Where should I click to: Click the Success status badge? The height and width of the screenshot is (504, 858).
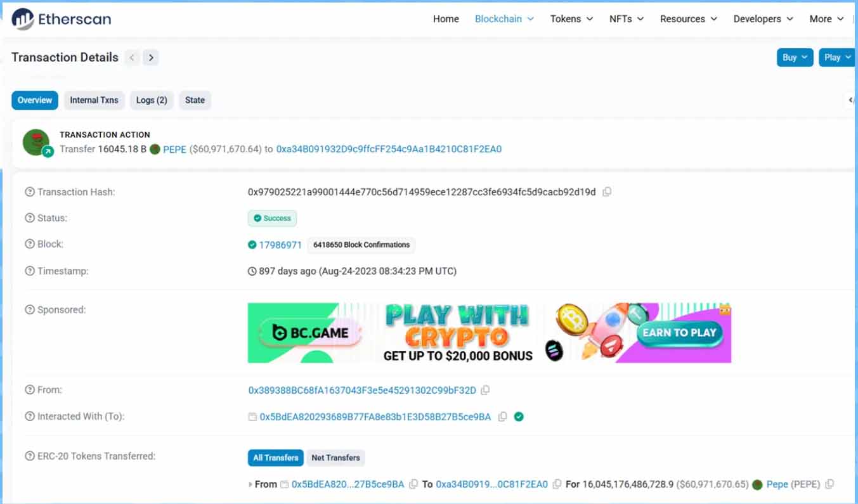click(x=272, y=218)
